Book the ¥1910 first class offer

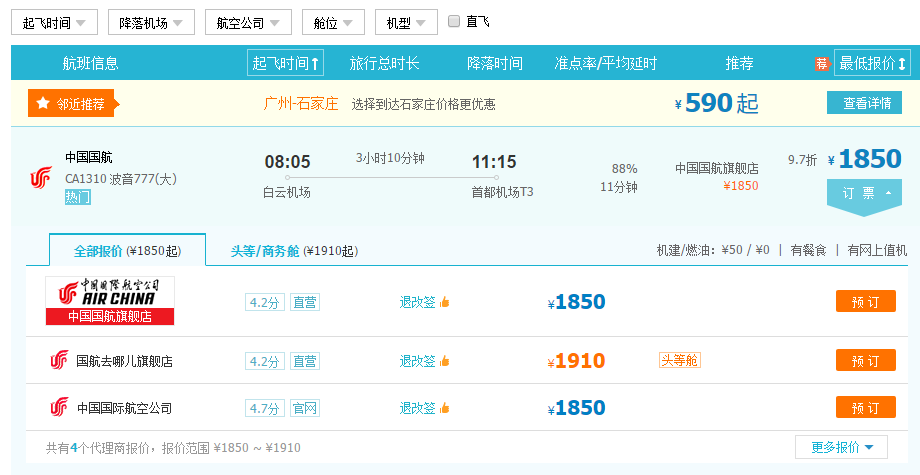click(x=865, y=360)
